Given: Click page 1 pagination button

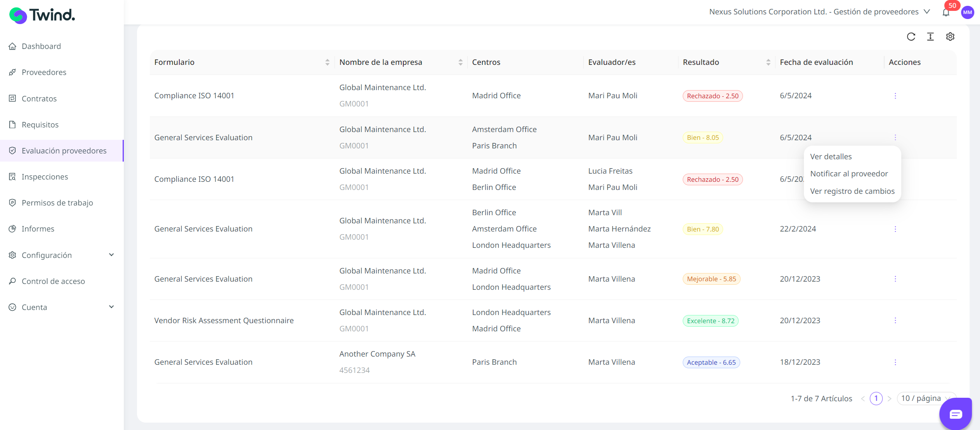Looking at the screenshot, I should pyautogui.click(x=876, y=398).
